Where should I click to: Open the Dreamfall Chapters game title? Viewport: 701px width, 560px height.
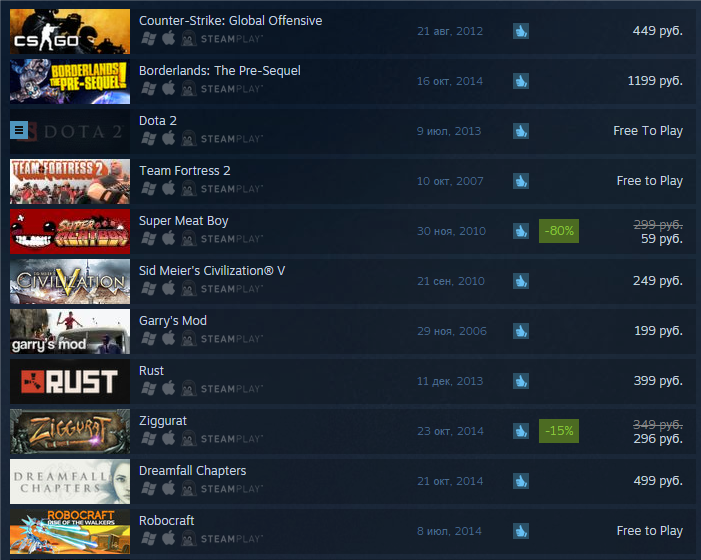coord(193,471)
